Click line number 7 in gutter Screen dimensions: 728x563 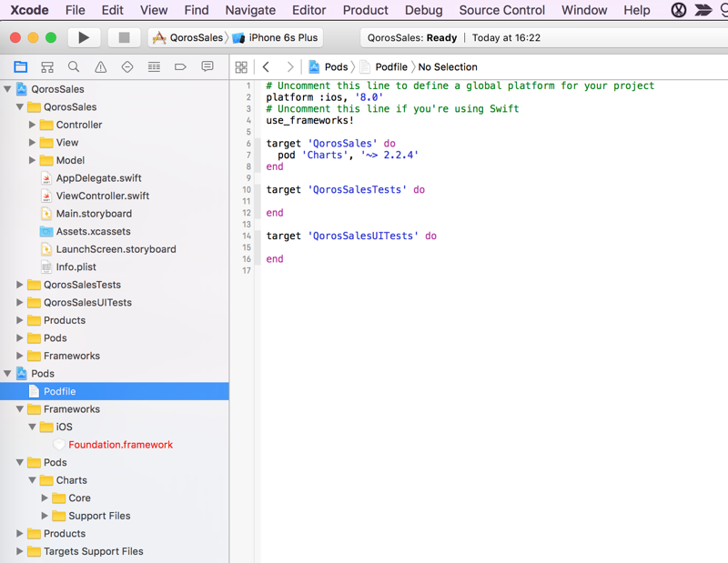pyautogui.click(x=248, y=155)
